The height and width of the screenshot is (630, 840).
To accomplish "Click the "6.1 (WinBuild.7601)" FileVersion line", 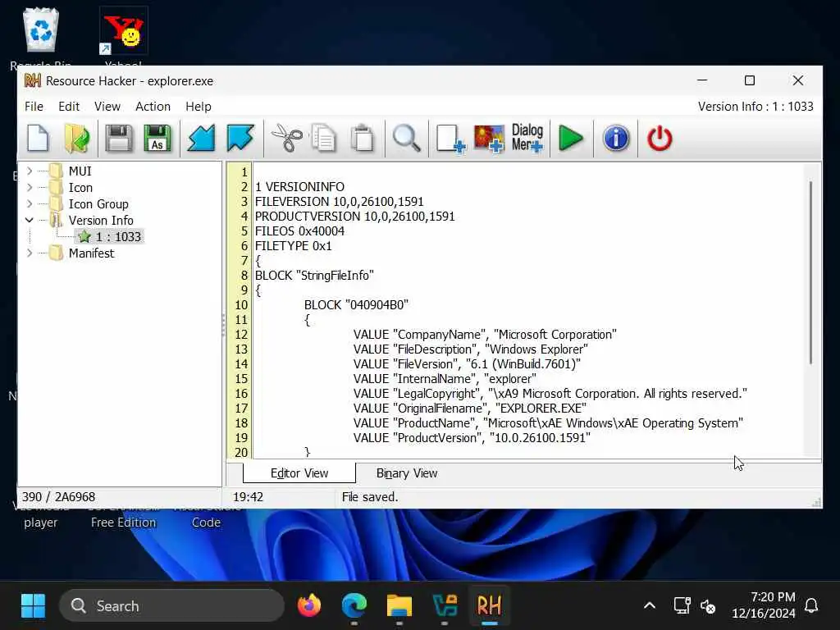I will (x=467, y=364).
